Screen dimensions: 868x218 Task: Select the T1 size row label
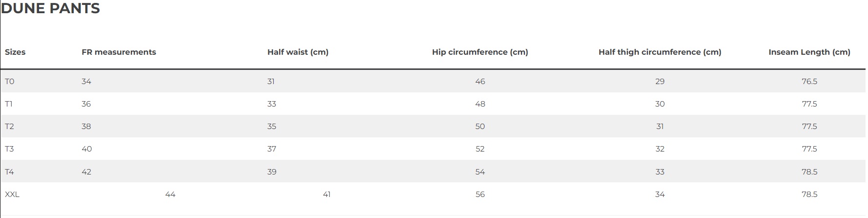pos(9,104)
